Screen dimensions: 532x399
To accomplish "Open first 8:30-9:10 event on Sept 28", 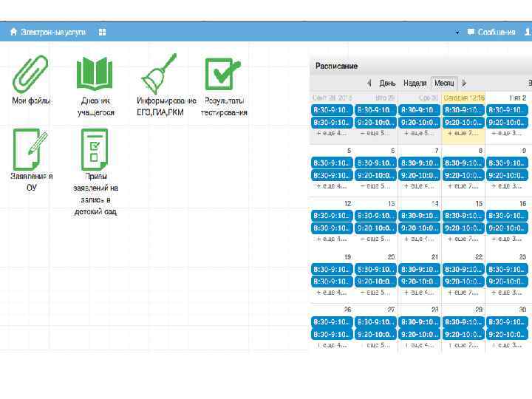I will pos(332,110).
